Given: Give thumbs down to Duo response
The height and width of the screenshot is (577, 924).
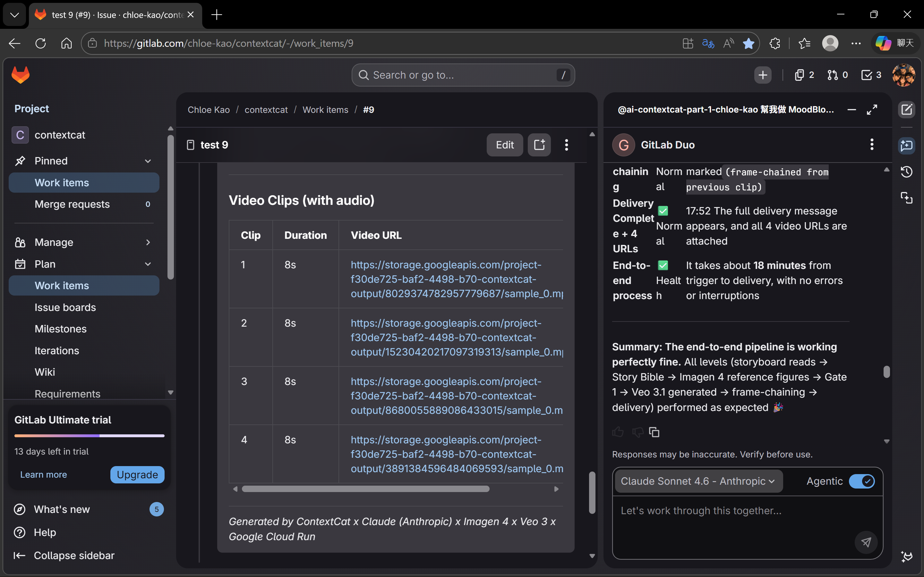Looking at the screenshot, I should point(637,432).
